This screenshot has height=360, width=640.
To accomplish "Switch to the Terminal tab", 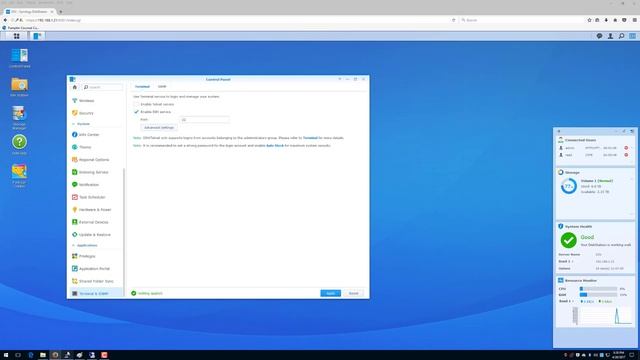I will pos(142,87).
